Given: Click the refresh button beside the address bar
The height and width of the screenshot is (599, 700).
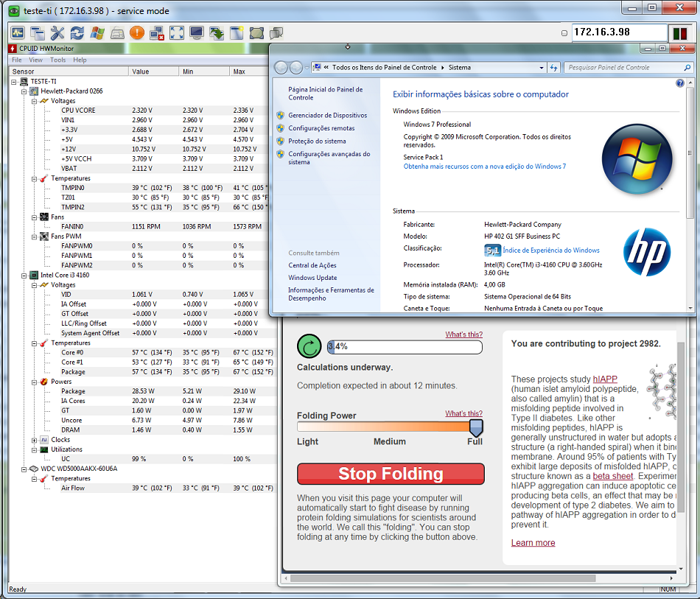Looking at the screenshot, I should (554, 68).
